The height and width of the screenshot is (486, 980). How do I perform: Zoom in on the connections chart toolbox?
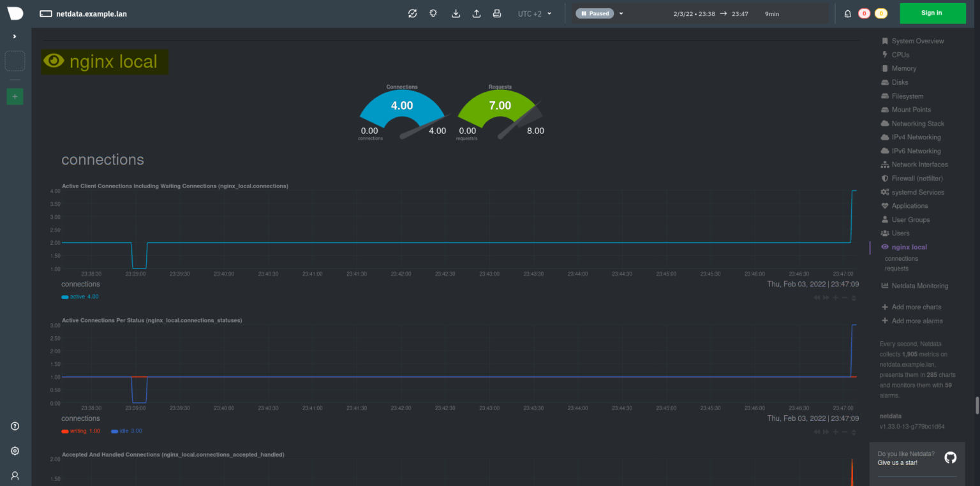click(836, 297)
